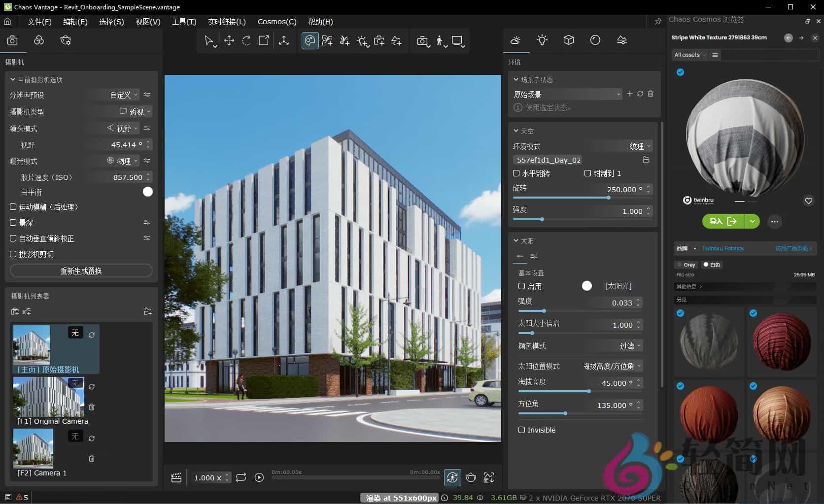The height and width of the screenshot is (504, 824).
Task: Open the Materials panel cube icon
Action: pyautogui.click(x=569, y=41)
